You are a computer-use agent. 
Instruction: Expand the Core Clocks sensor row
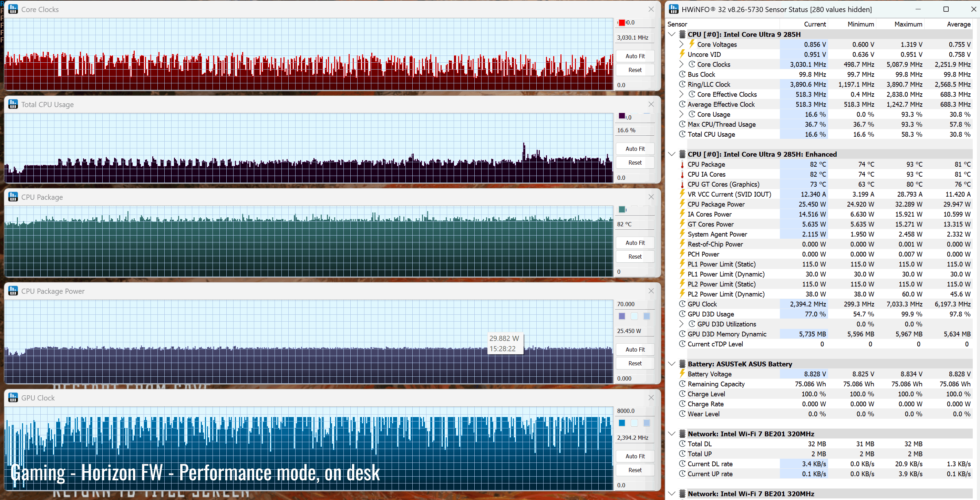(x=681, y=64)
